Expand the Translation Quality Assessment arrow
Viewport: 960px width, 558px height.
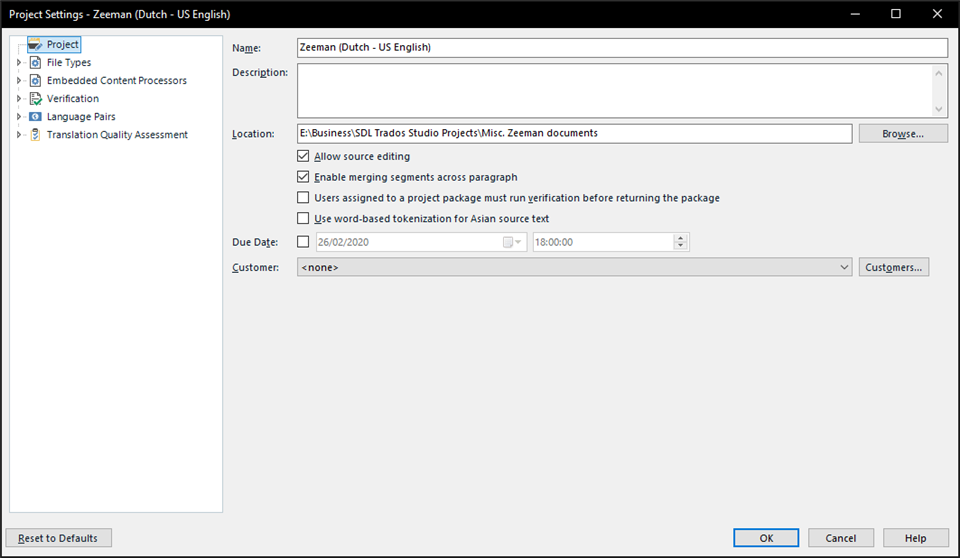click(18, 135)
